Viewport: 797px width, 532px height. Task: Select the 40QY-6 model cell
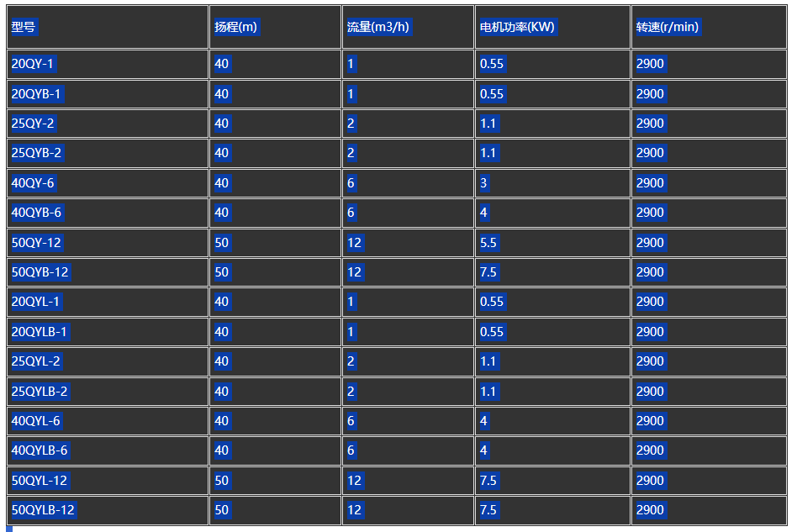point(108,183)
